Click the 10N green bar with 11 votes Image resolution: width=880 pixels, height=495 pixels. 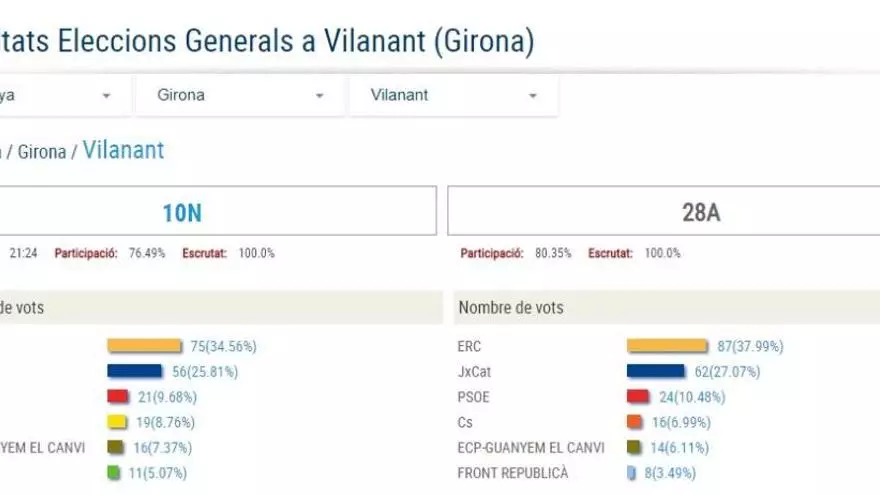click(114, 473)
